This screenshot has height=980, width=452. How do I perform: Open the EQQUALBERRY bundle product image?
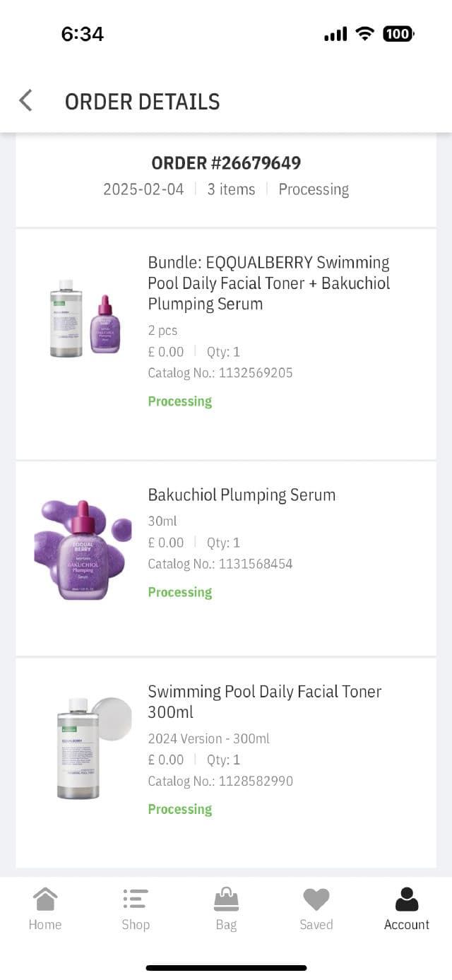click(x=85, y=319)
